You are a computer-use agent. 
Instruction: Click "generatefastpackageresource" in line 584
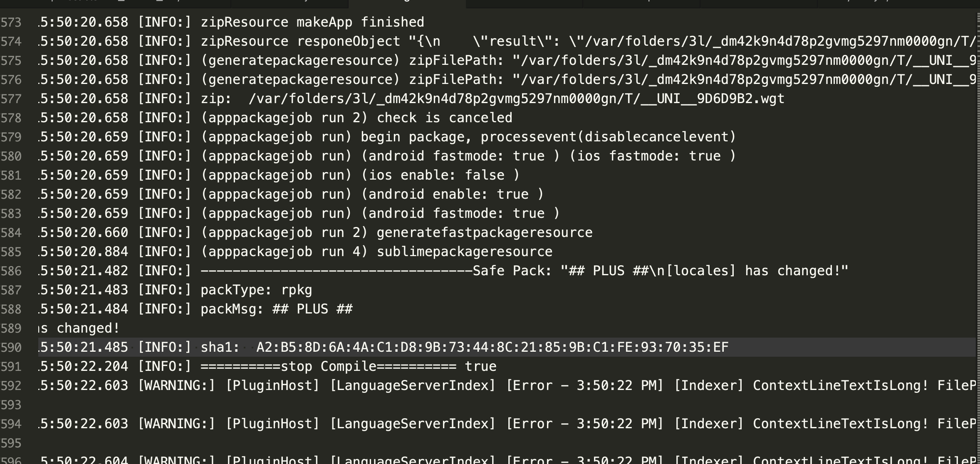click(484, 232)
